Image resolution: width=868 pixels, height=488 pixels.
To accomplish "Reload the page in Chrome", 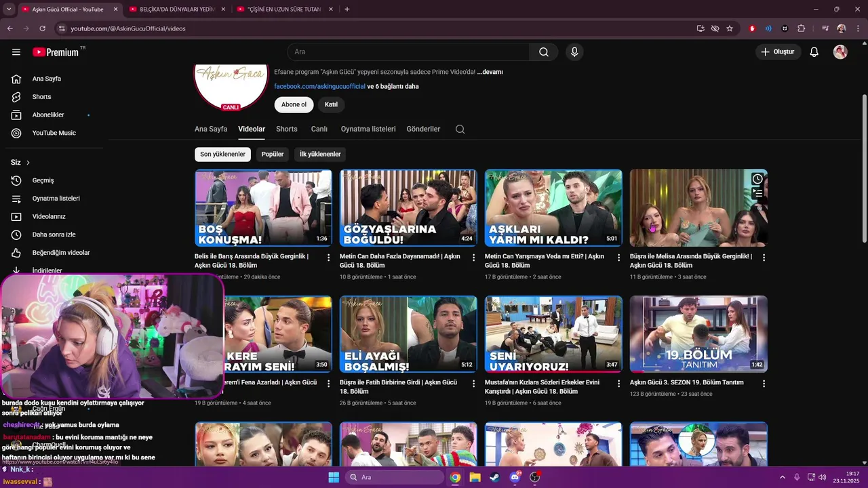I will [x=42, y=28].
